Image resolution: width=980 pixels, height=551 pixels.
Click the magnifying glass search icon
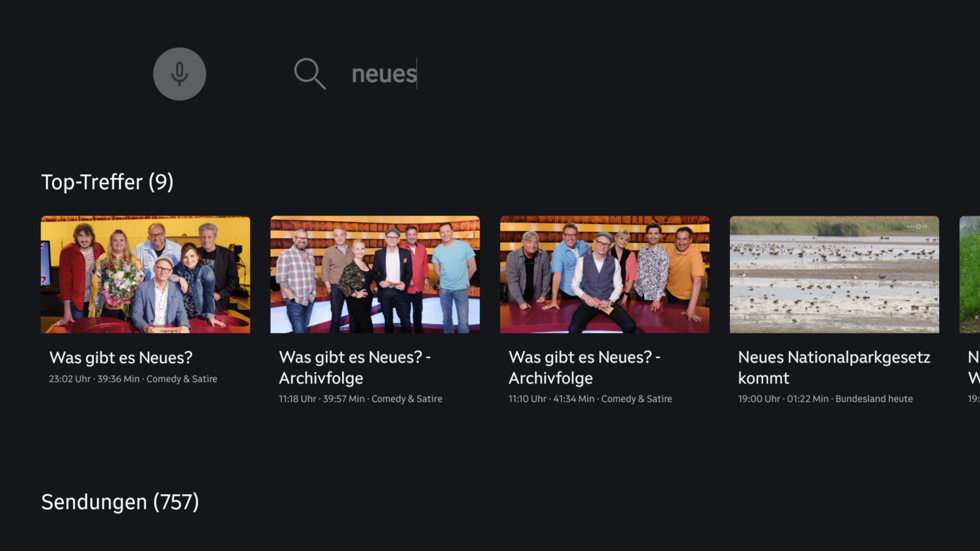(310, 74)
